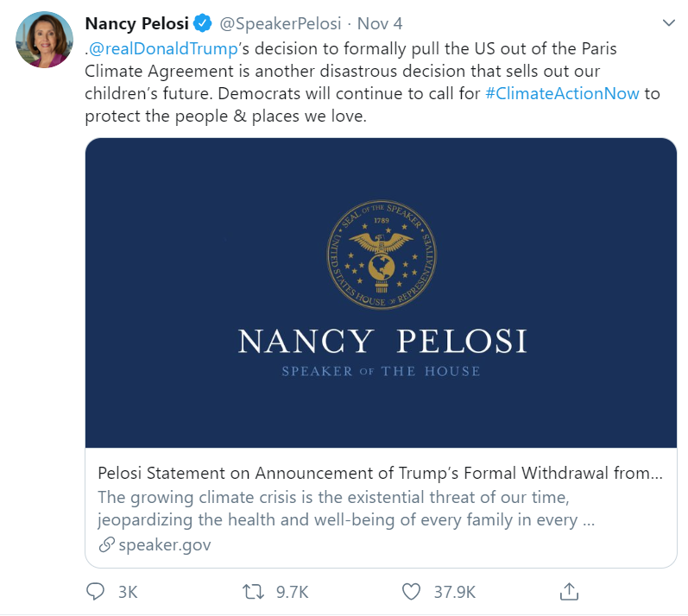This screenshot has width=688, height=616.
Task: Click the 9.7K retweet count
Action: 292,592
